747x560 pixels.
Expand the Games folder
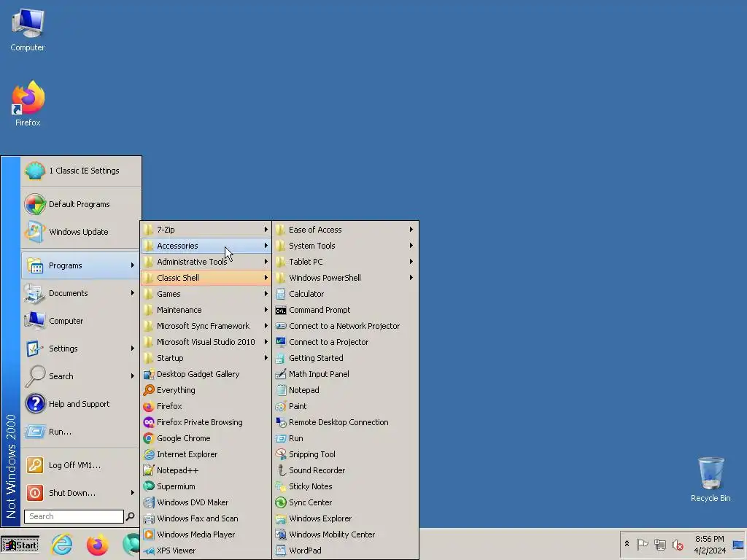(x=206, y=294)
